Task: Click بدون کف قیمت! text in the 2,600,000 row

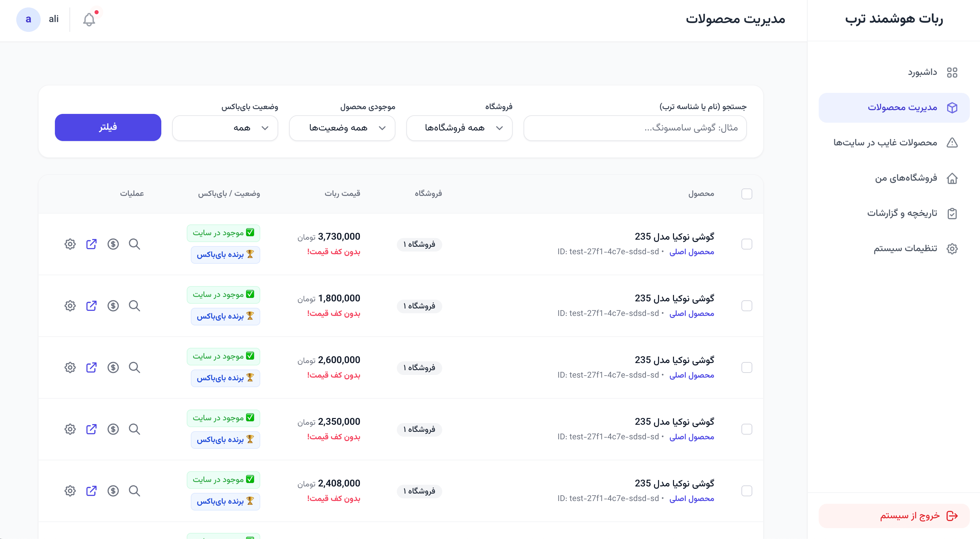Action: click(334, 375)
